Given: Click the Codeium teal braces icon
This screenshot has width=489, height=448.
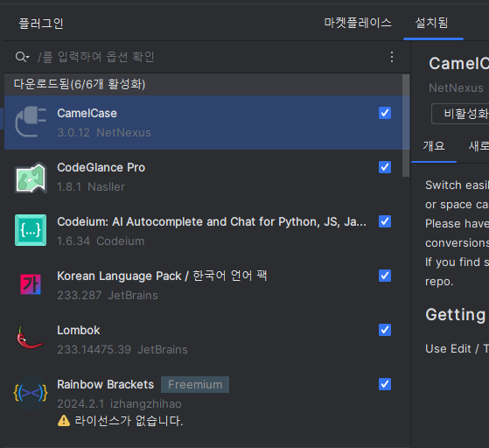Looking at the screenshot, I should coord(31,230).
